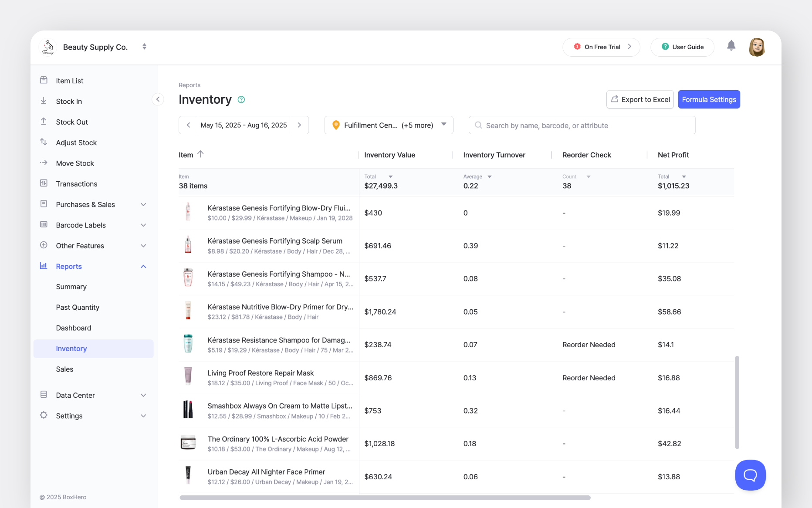
Task: Click the search by name field
Action: click(582, 125)
